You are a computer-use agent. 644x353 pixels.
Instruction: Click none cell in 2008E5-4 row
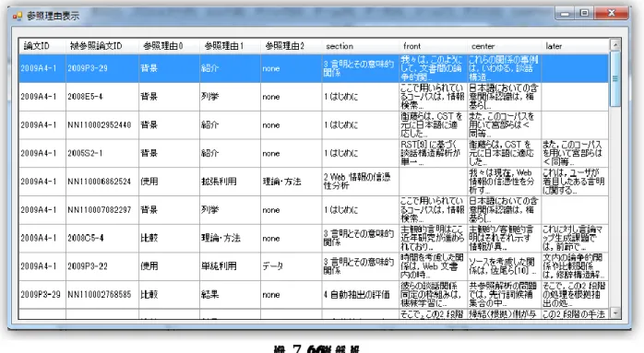coord(291,97)
